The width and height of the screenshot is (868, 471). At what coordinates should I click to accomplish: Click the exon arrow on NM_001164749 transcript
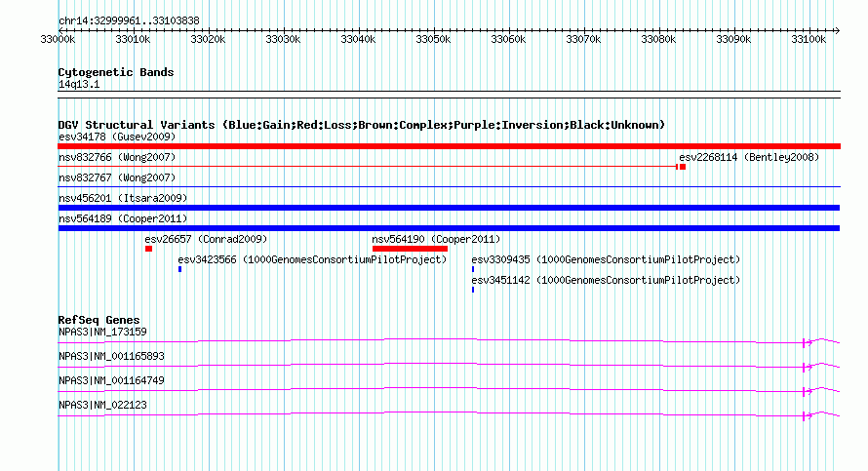(x=808, y=392)
